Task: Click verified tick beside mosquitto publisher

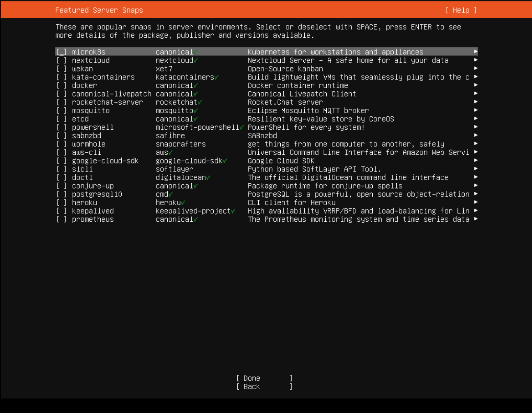Action: click(196, 111)
